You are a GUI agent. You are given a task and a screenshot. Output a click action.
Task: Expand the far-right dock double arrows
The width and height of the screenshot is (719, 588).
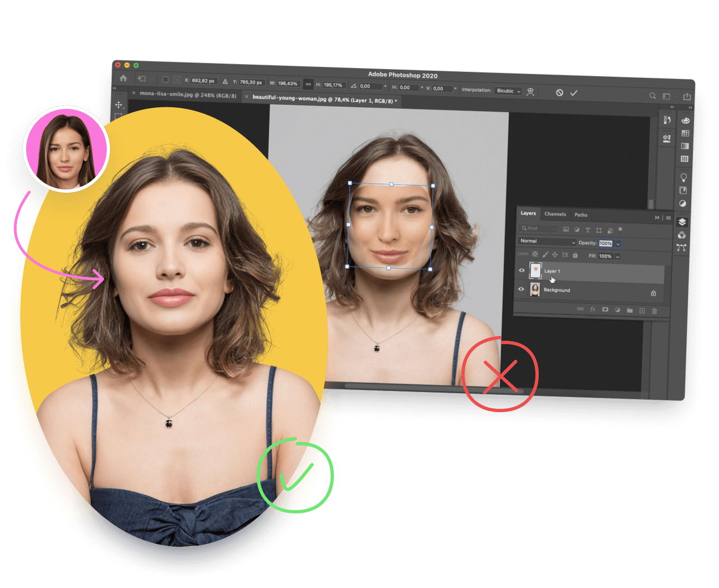tap(690, 108)
